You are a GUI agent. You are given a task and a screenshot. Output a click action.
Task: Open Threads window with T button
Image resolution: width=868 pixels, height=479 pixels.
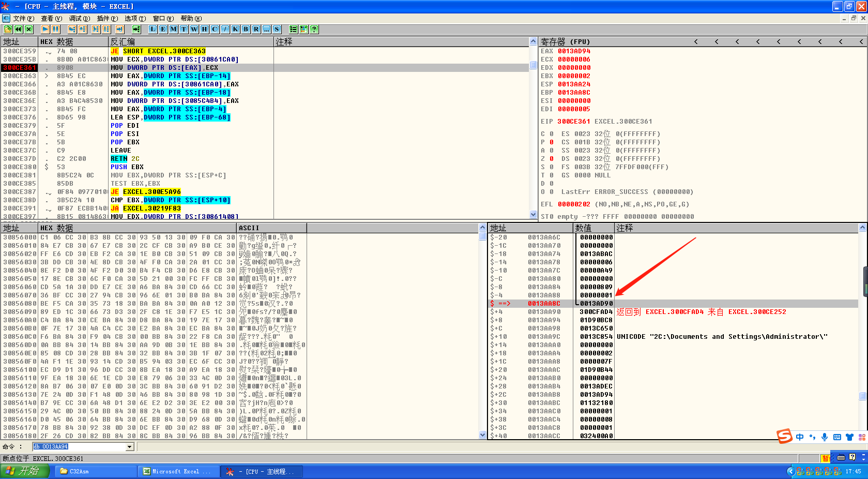pyautogui.click(x=184, y=29)
